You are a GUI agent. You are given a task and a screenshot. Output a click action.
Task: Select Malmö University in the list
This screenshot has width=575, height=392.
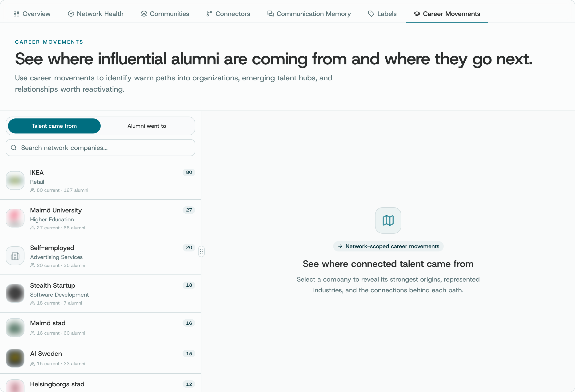tap(100, 219)
